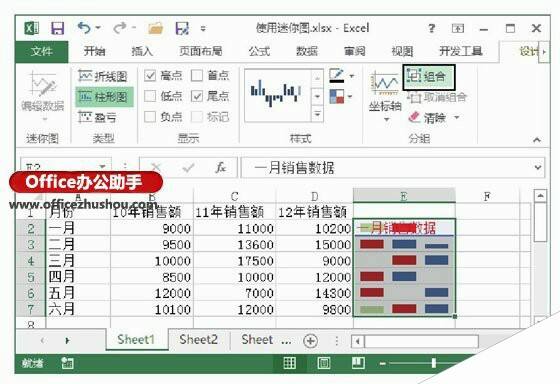560x384 pixels.
Task: Switch to the Home (开始) tab
Action: coord(94,51)
